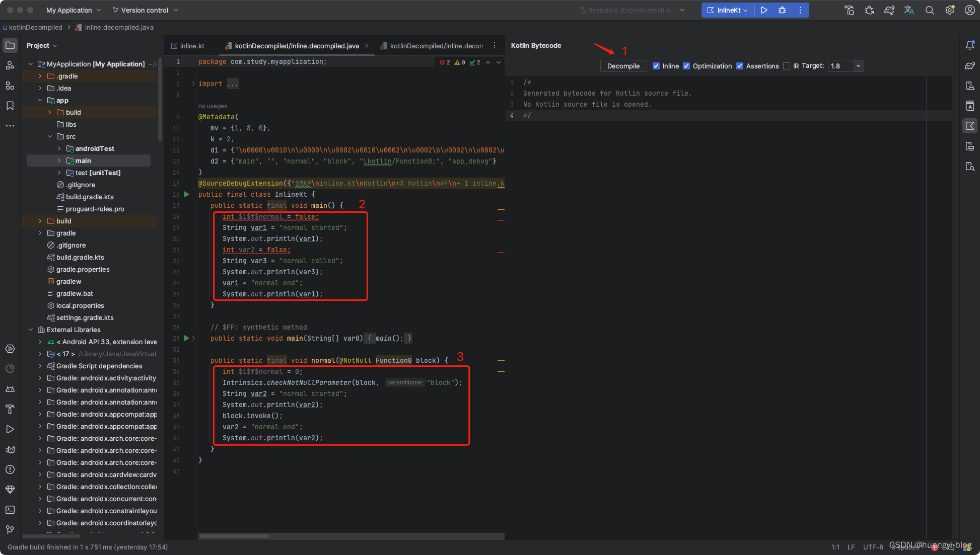This screenshot has width=980, height=555.
Task: Open the Notifications bell panel
Action: 970,45
